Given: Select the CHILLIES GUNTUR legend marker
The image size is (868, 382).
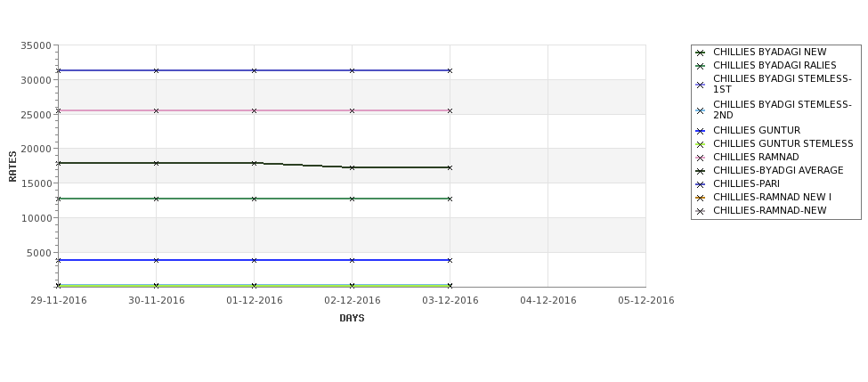Looking at the screenshot, I should pos(701,131).
